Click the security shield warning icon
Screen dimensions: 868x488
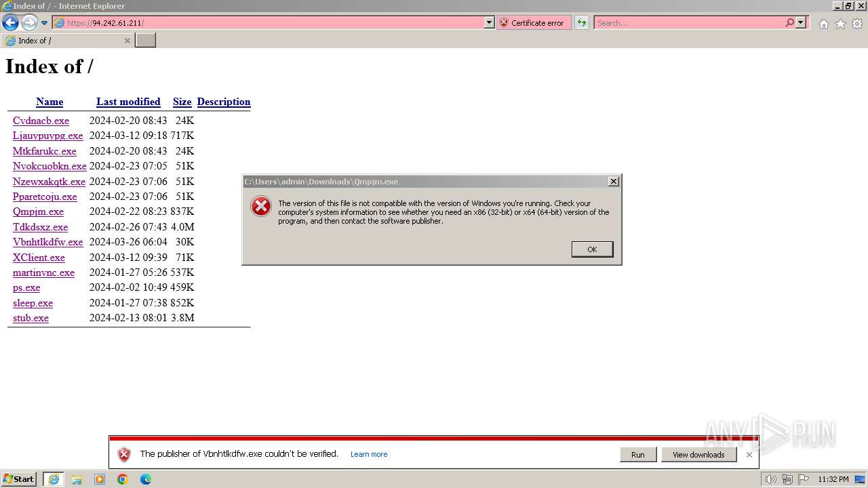point(124,455)
